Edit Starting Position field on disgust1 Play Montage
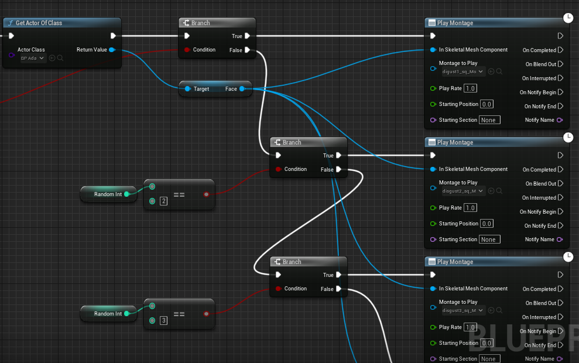The width and height of the screenshot is (579, 363). pos(487,104)
